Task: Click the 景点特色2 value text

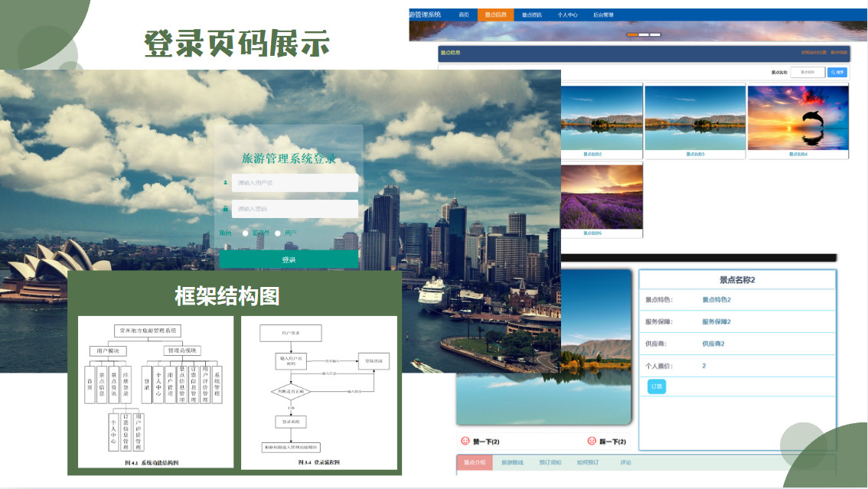Action: pos(716,300)
